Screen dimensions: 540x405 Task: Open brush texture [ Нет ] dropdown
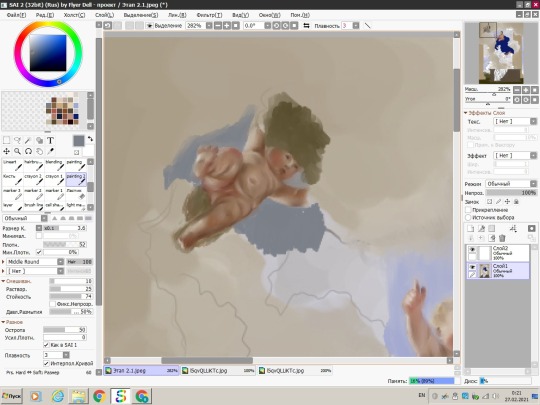(35, 271)
